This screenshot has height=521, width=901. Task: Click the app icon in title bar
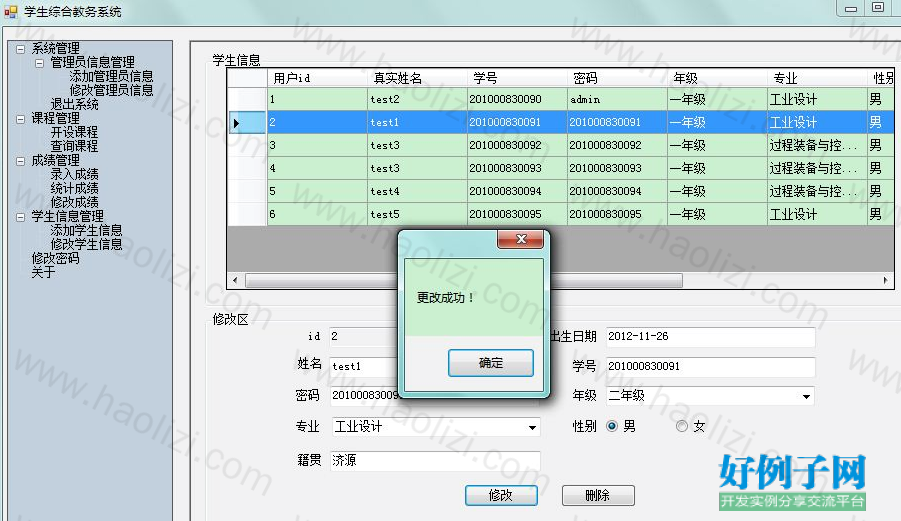tap(10, 11)
